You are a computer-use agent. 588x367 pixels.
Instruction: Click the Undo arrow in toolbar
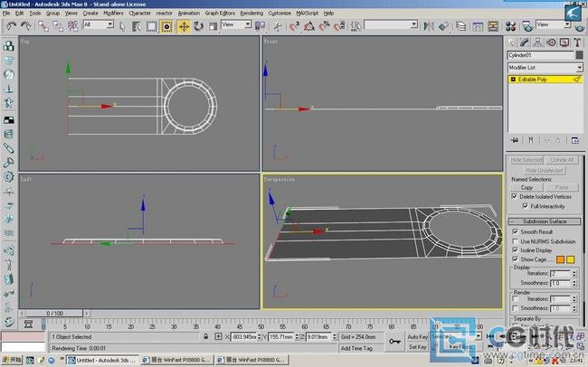(x=11, y=26)
